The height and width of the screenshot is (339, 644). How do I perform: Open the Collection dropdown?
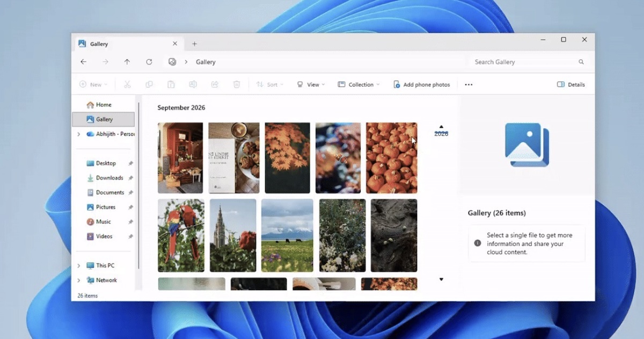pos(358,84)
